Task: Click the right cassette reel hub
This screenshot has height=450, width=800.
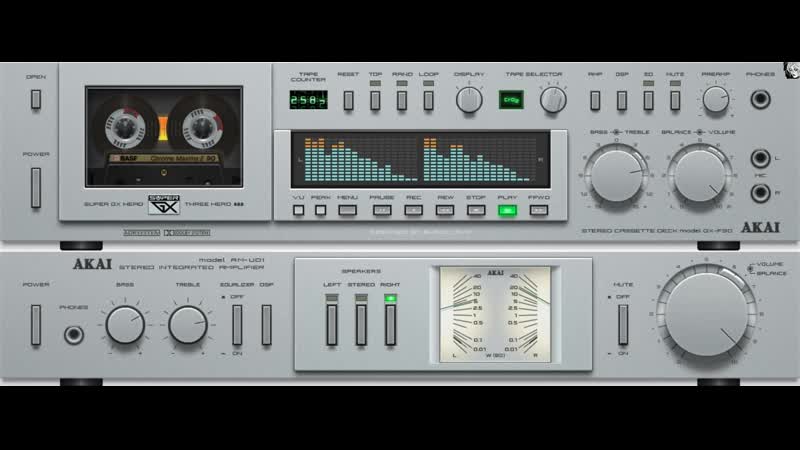Action: [x=203, y=127]
